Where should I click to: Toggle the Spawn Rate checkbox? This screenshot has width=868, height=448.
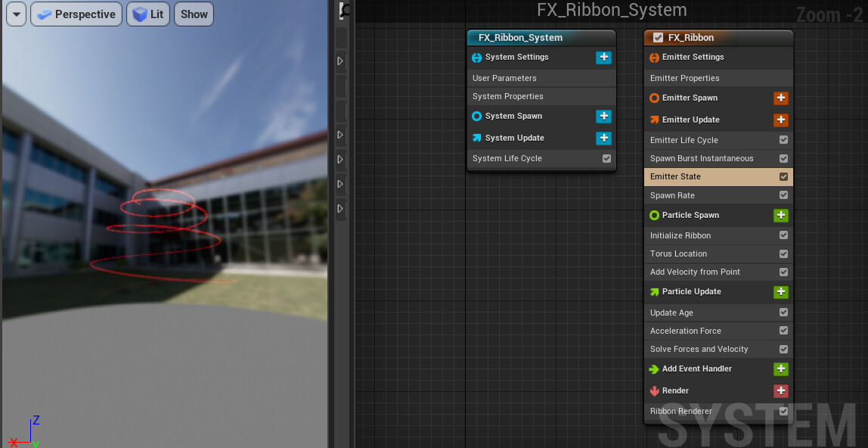[783, 195]
